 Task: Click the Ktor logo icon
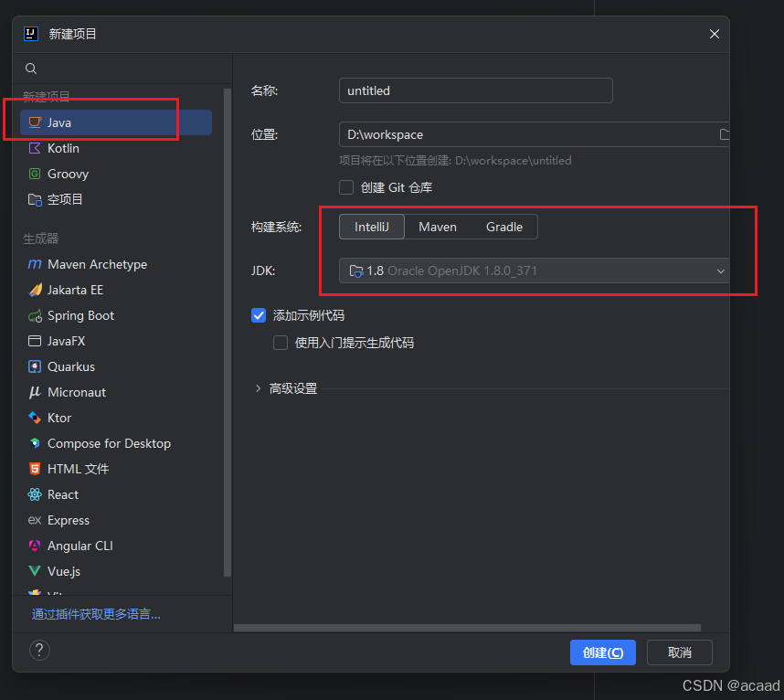click(x=35, y=418)
